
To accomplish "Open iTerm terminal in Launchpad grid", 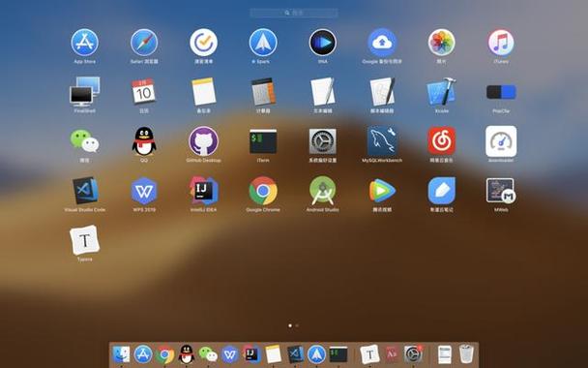I will coord(263,141).
